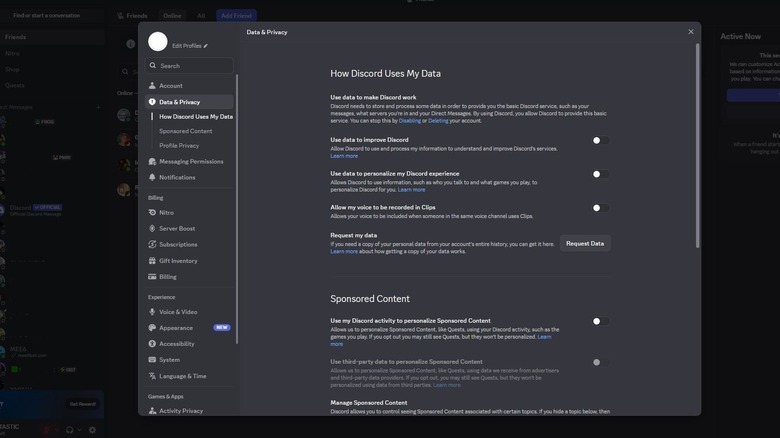
Task: Toggle Allow my voice recorded in Clips
Action: tap(600, 208)
